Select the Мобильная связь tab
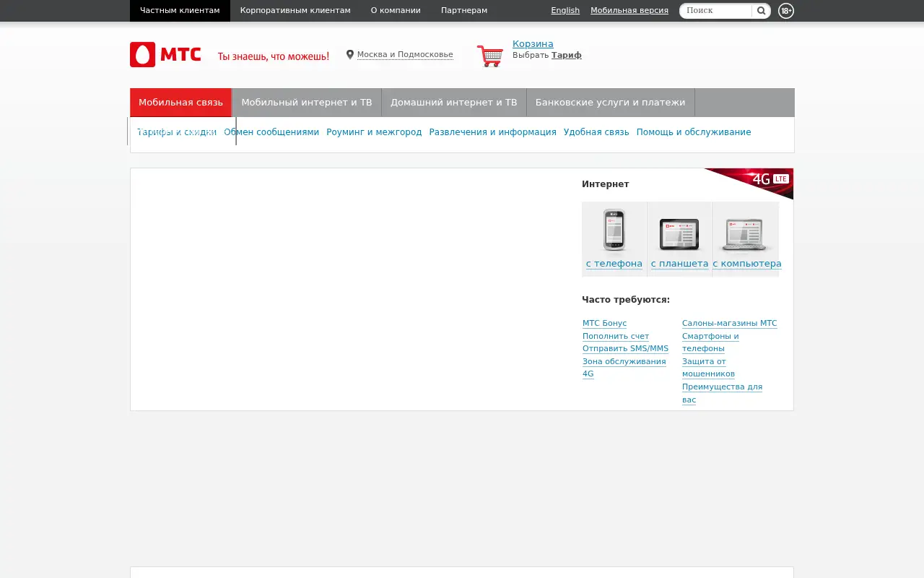924x578 pixels. (180, 103)
